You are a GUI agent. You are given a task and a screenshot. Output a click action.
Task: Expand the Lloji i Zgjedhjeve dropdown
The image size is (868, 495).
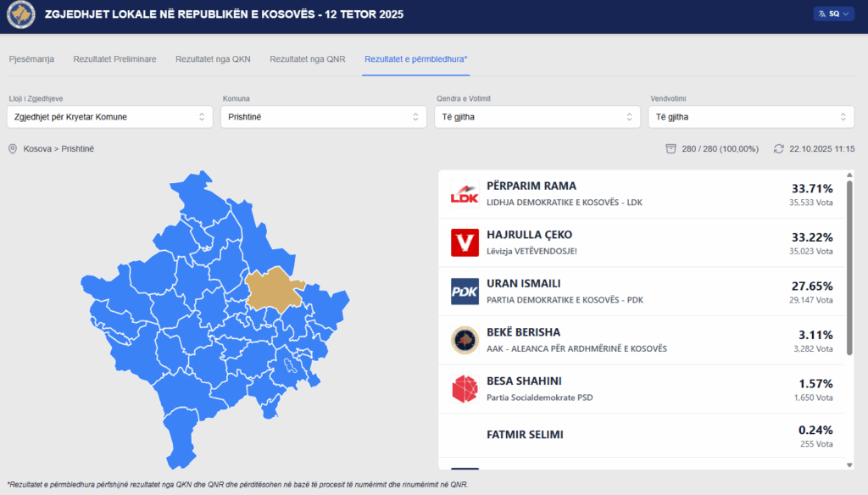tap(109, 117)
